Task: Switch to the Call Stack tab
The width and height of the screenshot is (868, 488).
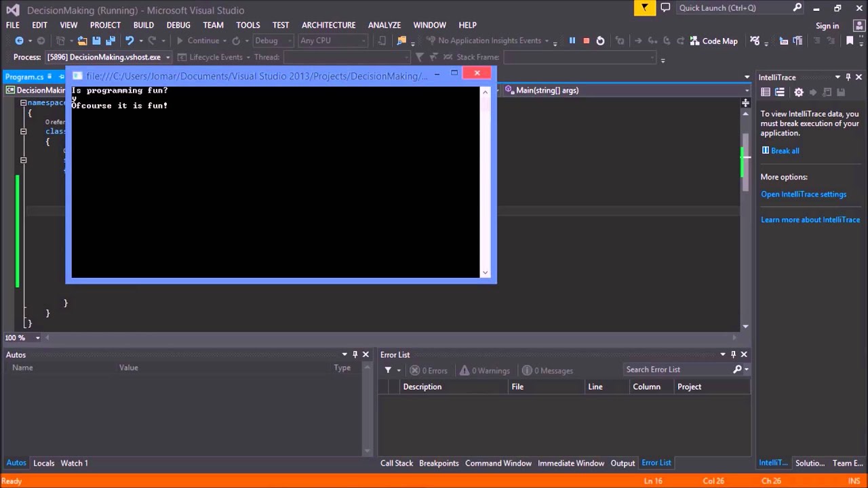Action: [x=396, y=463]
